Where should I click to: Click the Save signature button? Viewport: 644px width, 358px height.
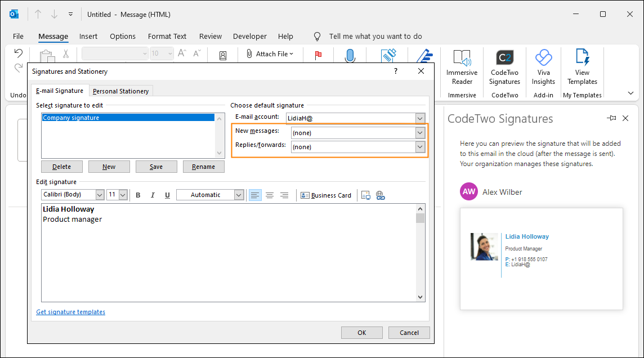point(156,167)
